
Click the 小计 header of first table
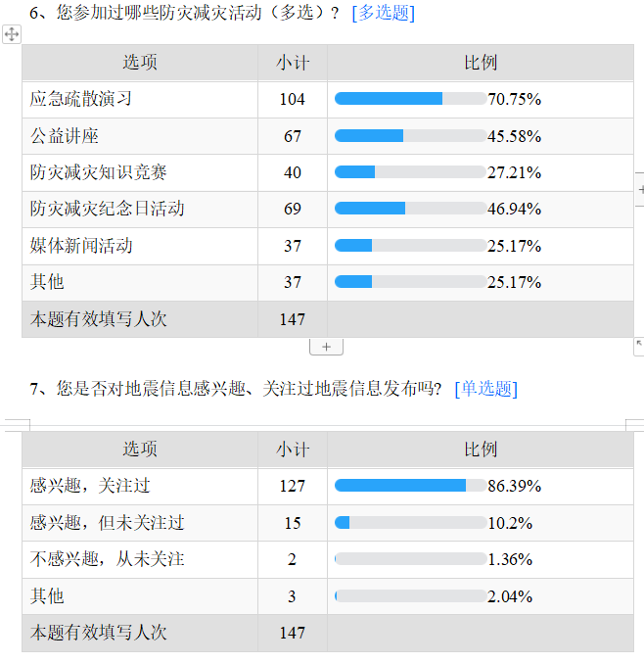[293, 62]
